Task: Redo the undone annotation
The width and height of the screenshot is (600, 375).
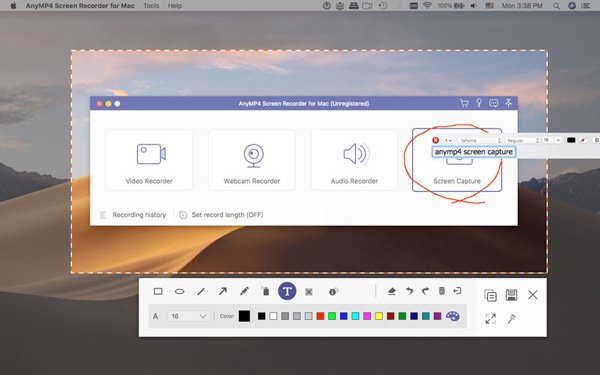Action: [425, 291]
